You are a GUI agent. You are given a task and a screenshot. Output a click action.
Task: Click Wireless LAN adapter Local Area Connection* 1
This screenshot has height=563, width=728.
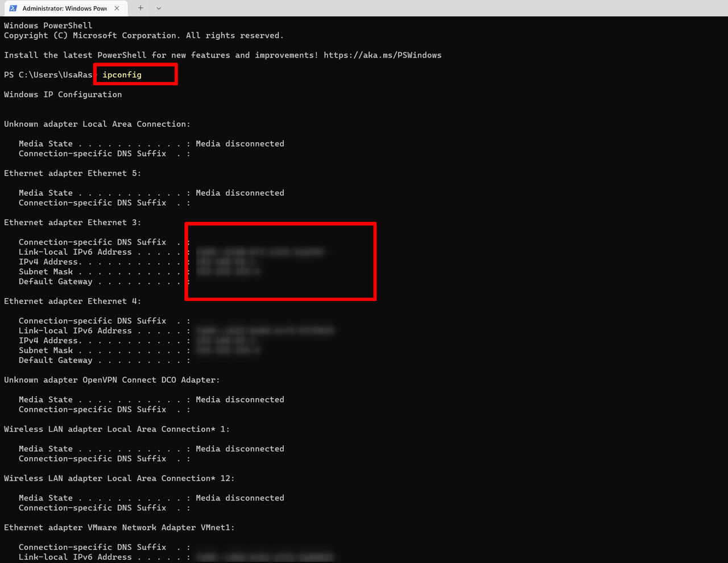coord(116,429)
